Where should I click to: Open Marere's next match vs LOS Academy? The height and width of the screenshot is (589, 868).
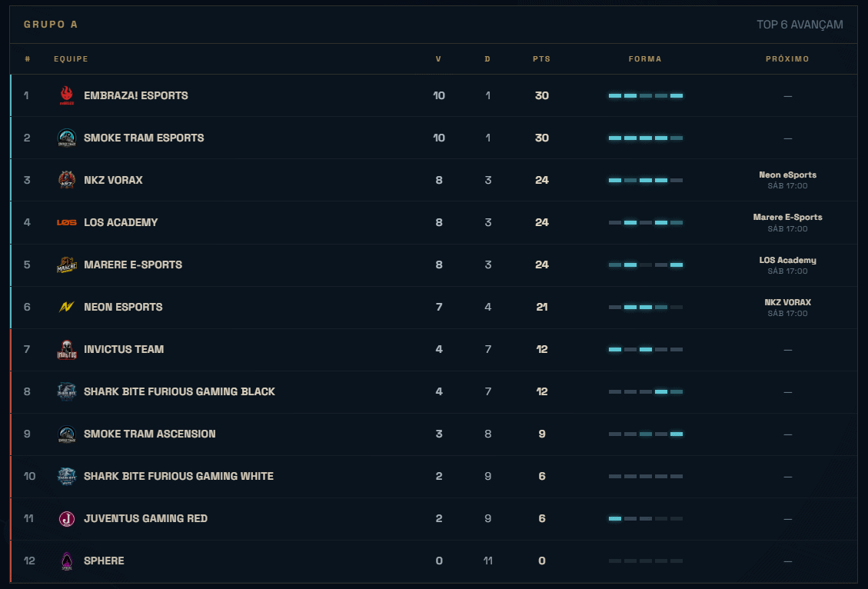coord(788,265)
